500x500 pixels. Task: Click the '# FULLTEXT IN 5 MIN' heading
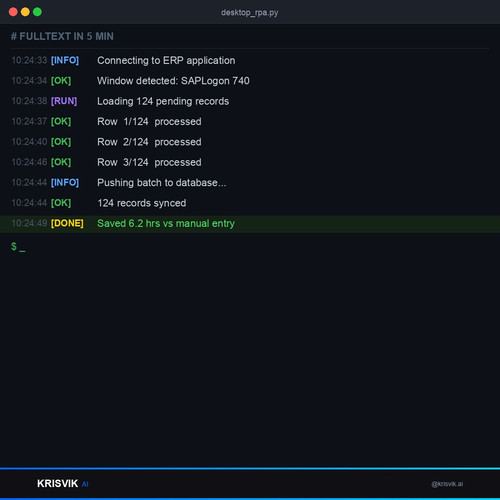[x=62, y=36]
